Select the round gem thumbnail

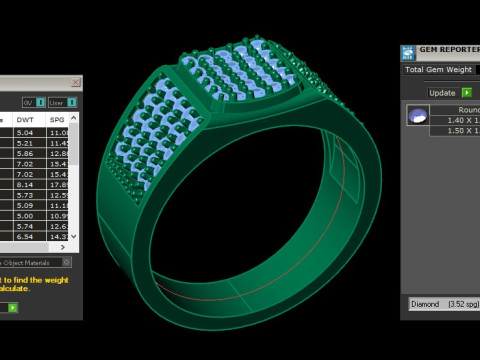(418, 115)
